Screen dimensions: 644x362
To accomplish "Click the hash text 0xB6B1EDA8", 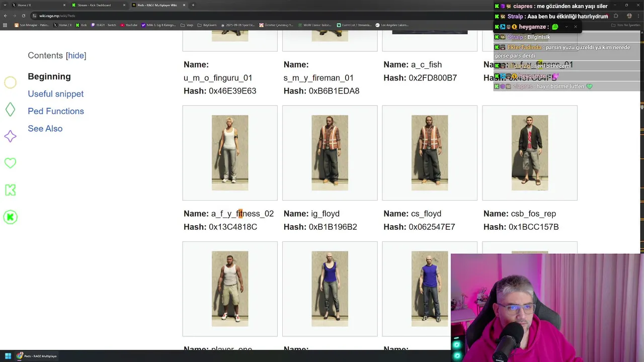I will point(334,91).
